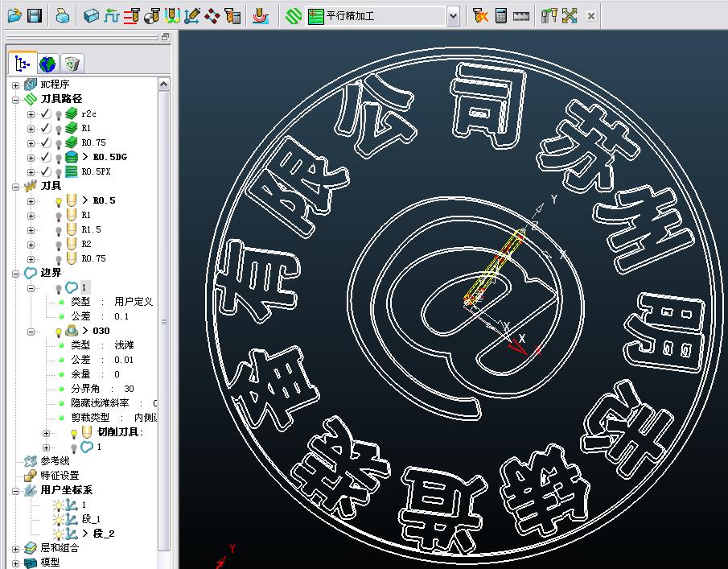Viewport: 728px width, 569px height.
Task: Toggle checkmark for toolpath R1
Action: (46, 128)
